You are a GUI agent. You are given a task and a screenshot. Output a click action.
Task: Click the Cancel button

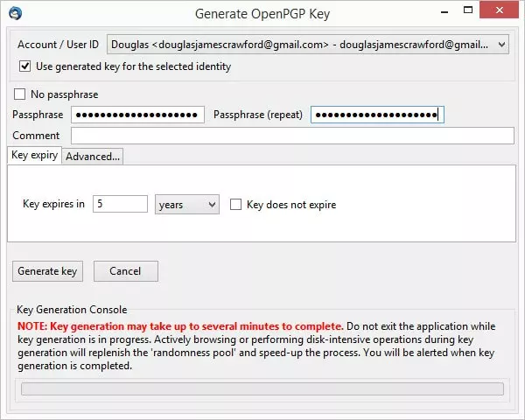125,271
